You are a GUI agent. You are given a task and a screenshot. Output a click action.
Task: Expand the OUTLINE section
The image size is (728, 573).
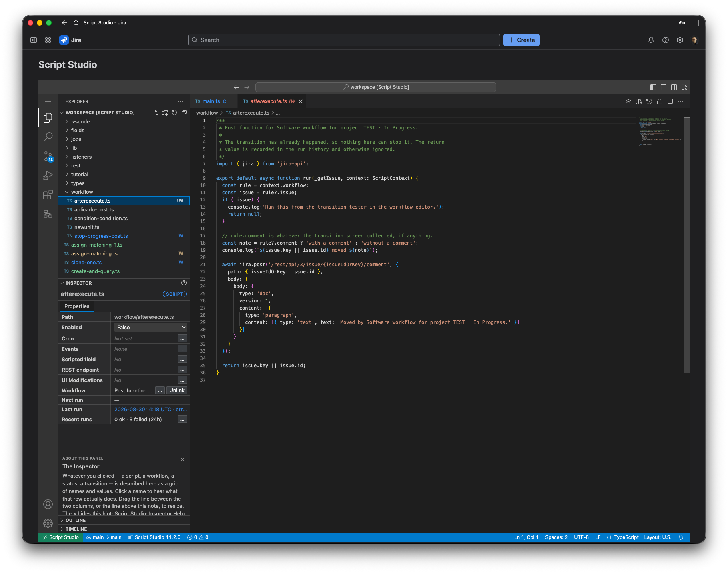click(124, 520)
